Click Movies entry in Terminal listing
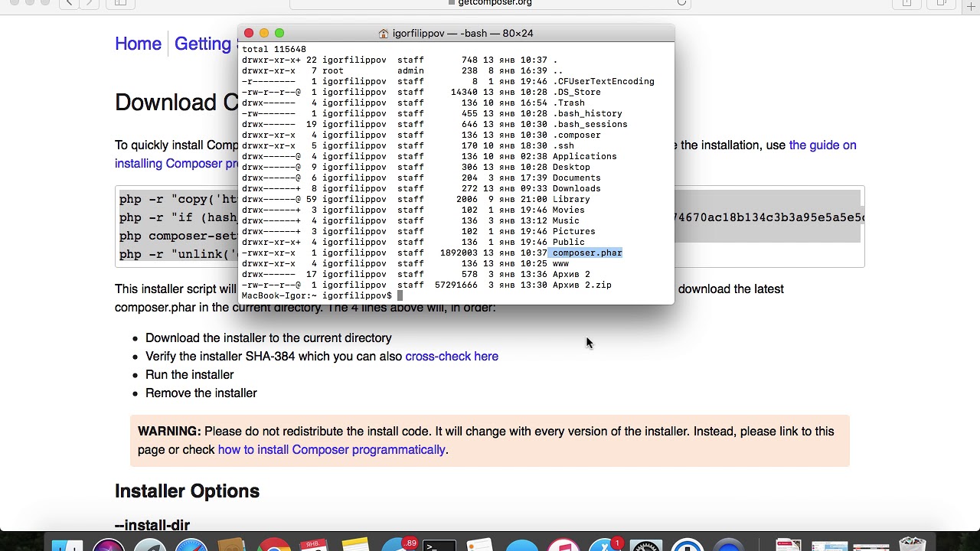The height and width of the screenshot is (551, 980). (569, 210)
